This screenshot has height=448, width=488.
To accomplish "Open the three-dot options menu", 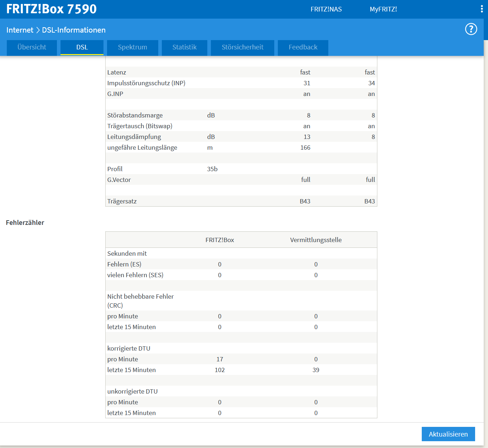I will click(x=482, y=9).
